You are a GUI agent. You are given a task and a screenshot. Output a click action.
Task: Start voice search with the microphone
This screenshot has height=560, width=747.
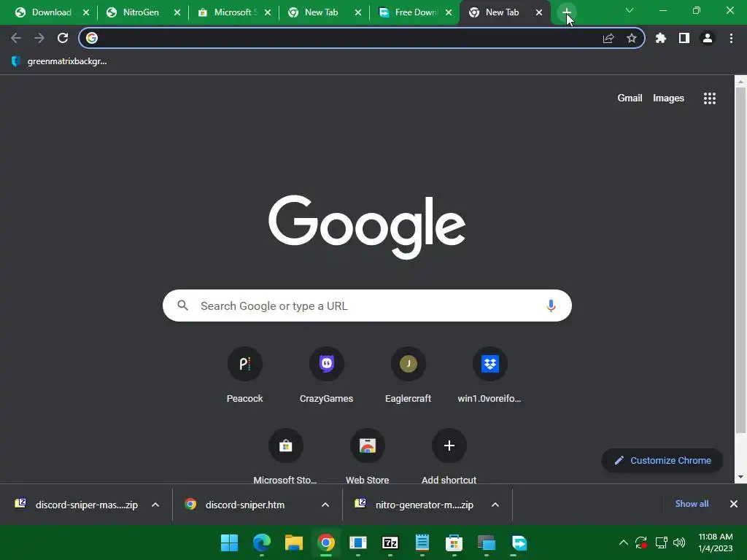[x=551, y=306]
